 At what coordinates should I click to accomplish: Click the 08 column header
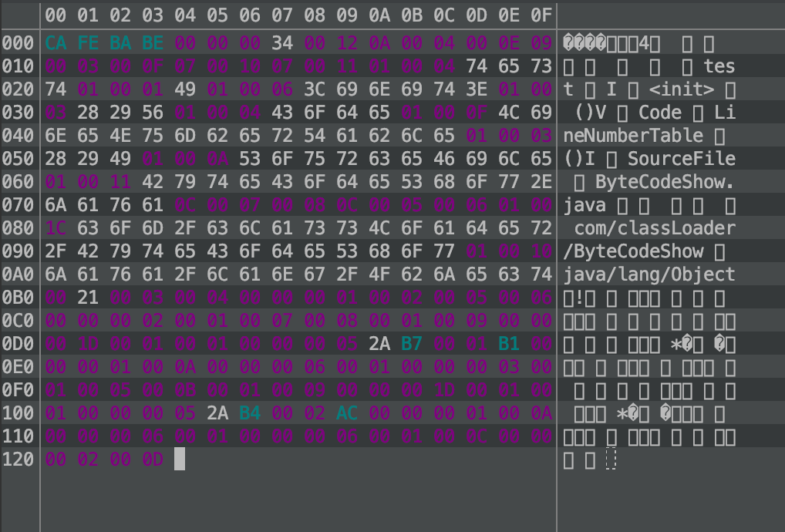(315, 15)
